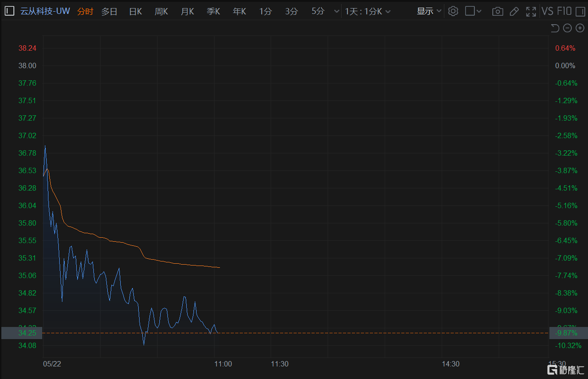Switch to 月K monthly candlestick tab
Viewport: 588px width, 379px height.
coord(187,12)
